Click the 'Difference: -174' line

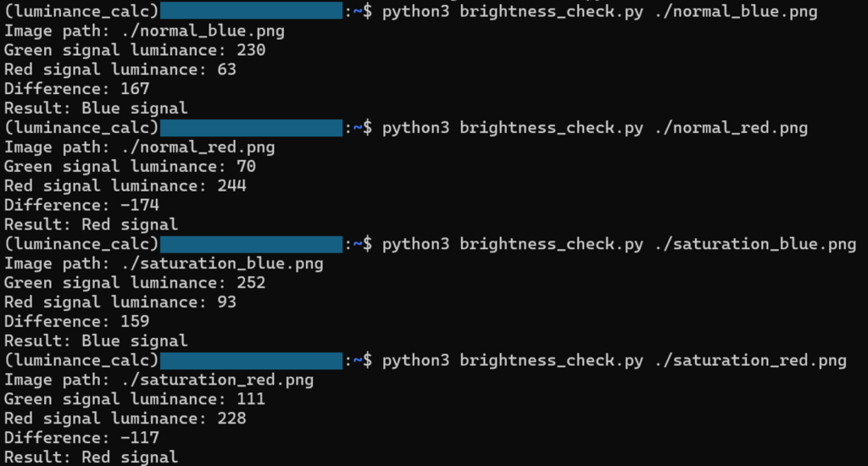pyautogui.click(x=82, y=205)
